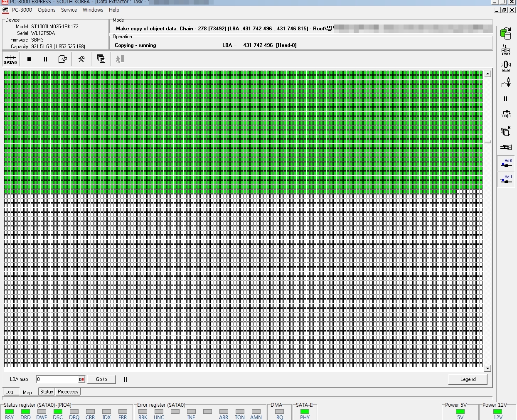Screen dimensions: 517x420
Task: Click the DMA RQ indicator
Action: (279, 412)
